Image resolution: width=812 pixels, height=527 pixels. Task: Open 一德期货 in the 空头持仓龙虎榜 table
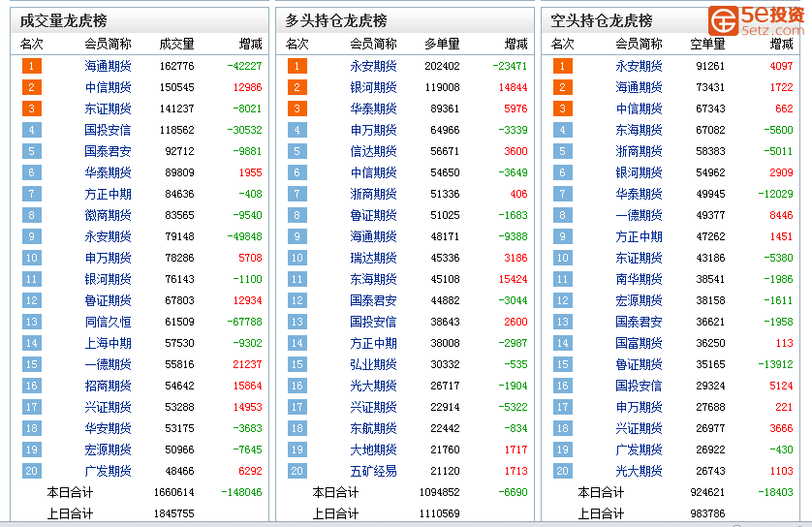click(639, 215)
